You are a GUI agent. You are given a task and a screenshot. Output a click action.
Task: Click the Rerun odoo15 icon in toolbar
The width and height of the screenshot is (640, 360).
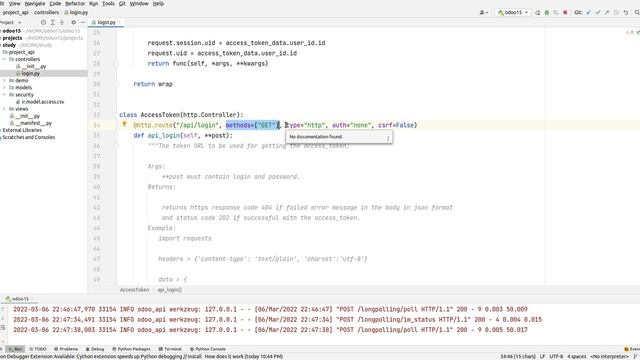point(538,13)
